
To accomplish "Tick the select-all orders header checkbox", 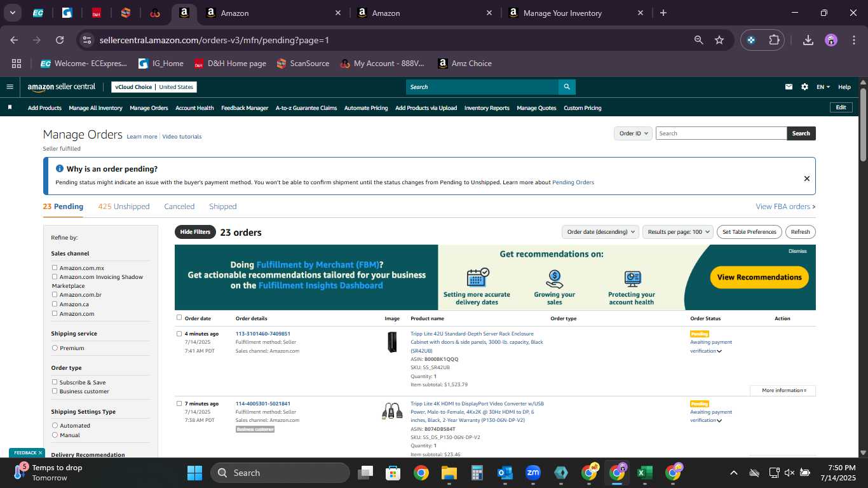I will tap(179, 318).
